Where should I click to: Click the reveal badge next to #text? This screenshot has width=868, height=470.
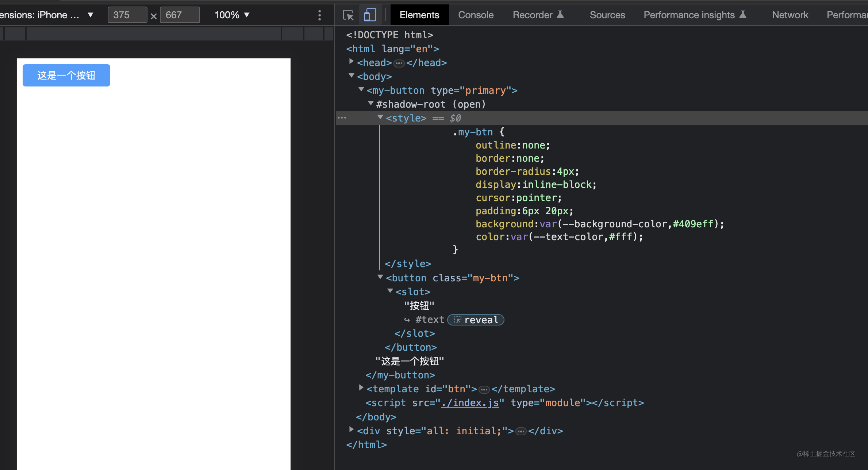[x=476, y=320]
